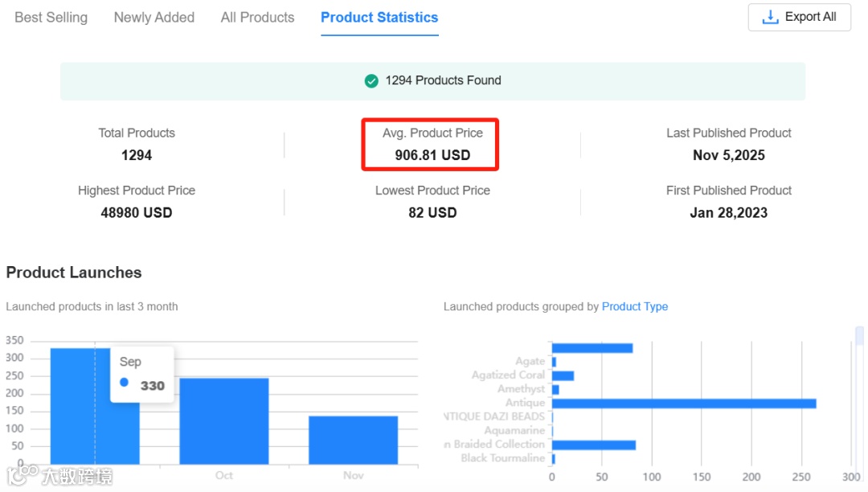Click the Last Published Product date
The height and width of the screenshot is (492, 868).
click(729, 155)
